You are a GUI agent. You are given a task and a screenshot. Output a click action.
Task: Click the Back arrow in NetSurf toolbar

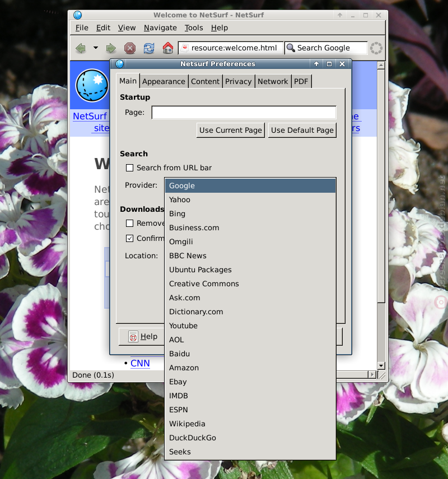coord(81,48)
